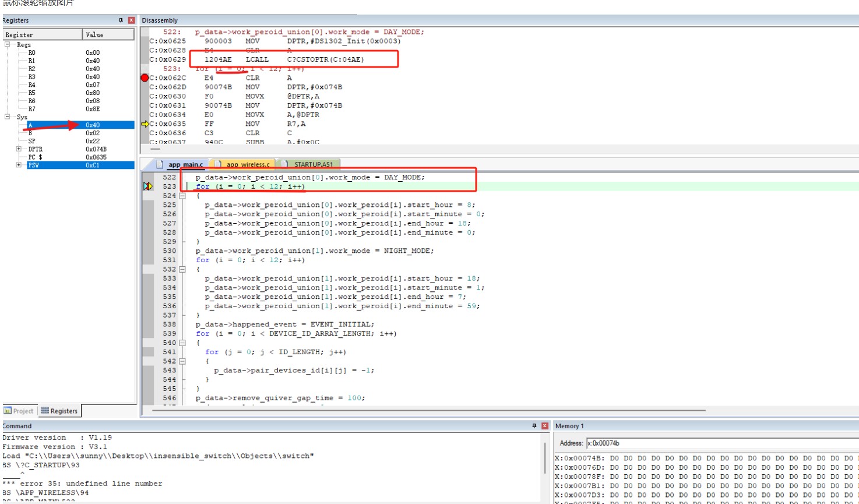
Task: Expand the PSW register node
Action: pos(19,165)
